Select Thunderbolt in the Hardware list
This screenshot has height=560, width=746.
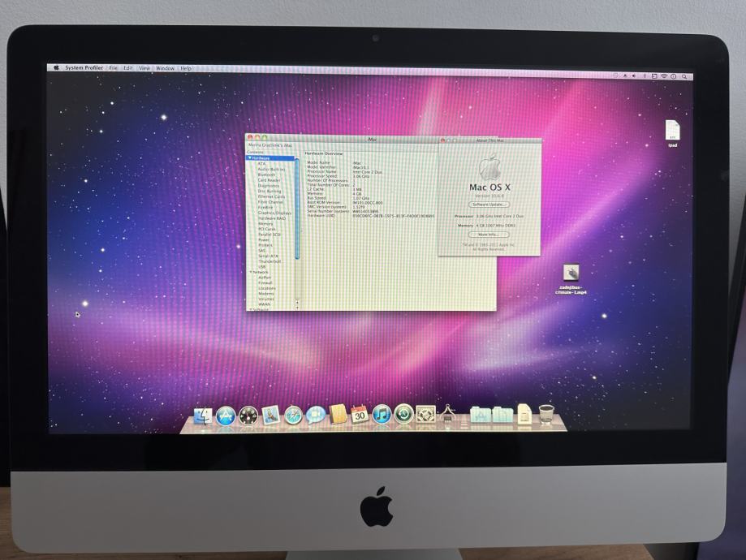tap(270, 261)
